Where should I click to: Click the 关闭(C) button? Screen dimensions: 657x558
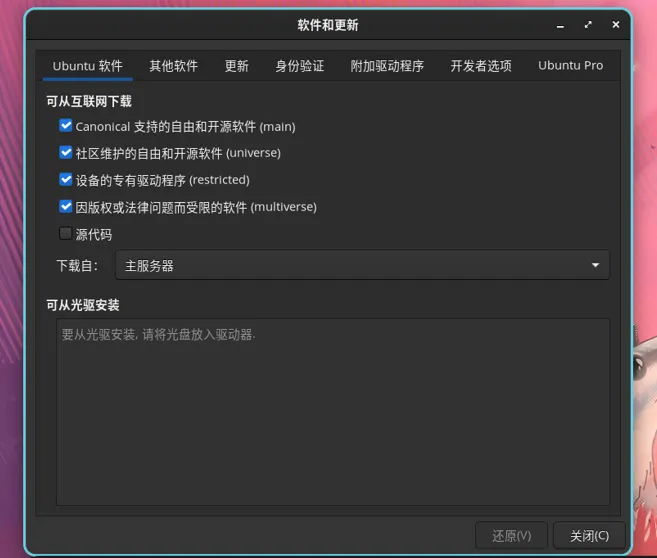[x=589, y=535]
